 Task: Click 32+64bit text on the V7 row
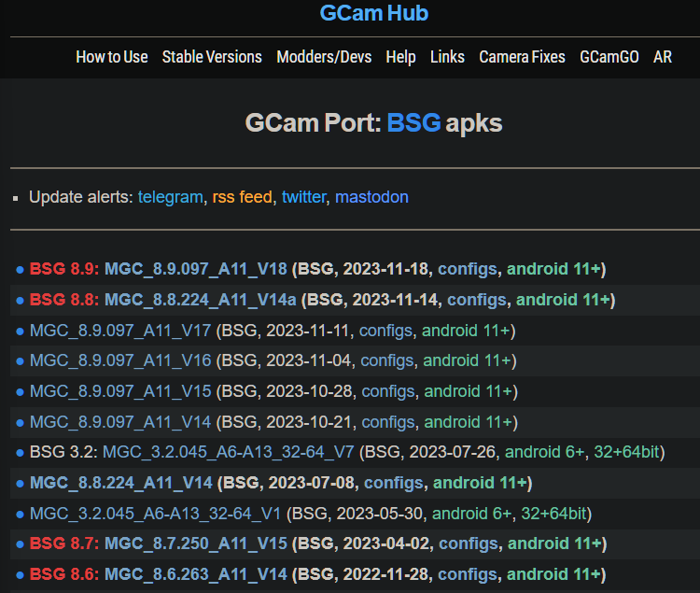pos(626,452)
